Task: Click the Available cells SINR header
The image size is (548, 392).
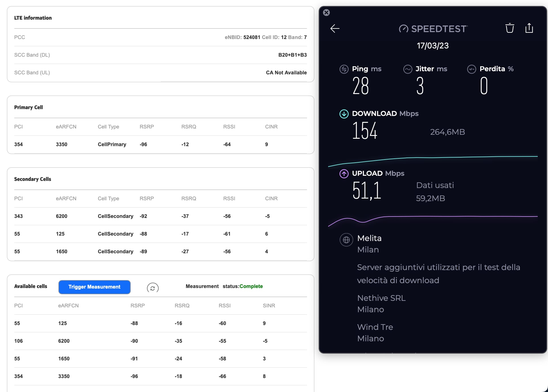Action: point(269,306)
